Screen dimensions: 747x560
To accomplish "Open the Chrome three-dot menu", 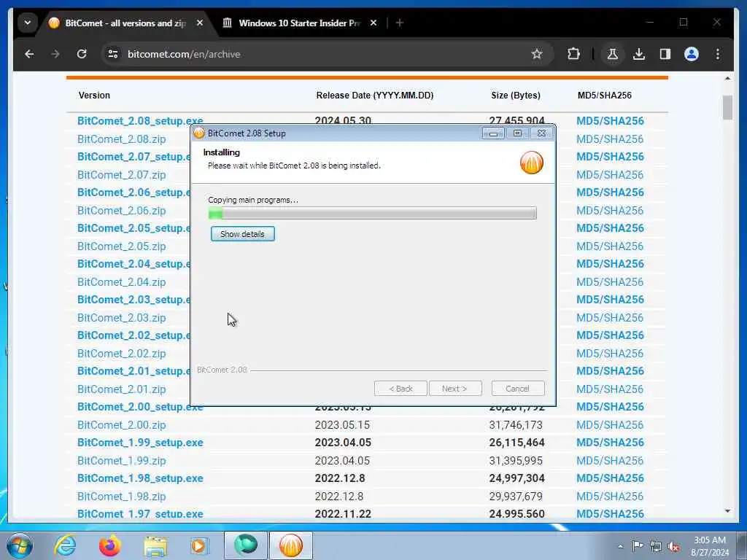I will [718, 54].
